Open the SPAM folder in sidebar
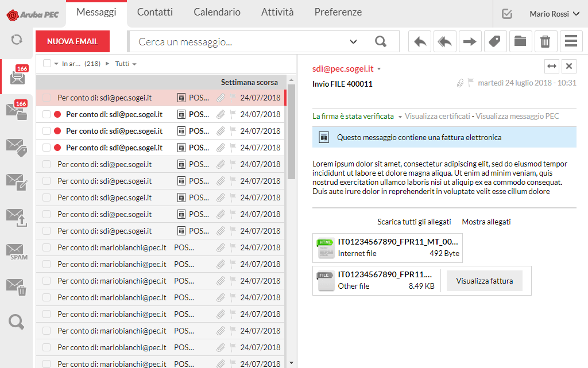588x368 pixels. (18, 251)
